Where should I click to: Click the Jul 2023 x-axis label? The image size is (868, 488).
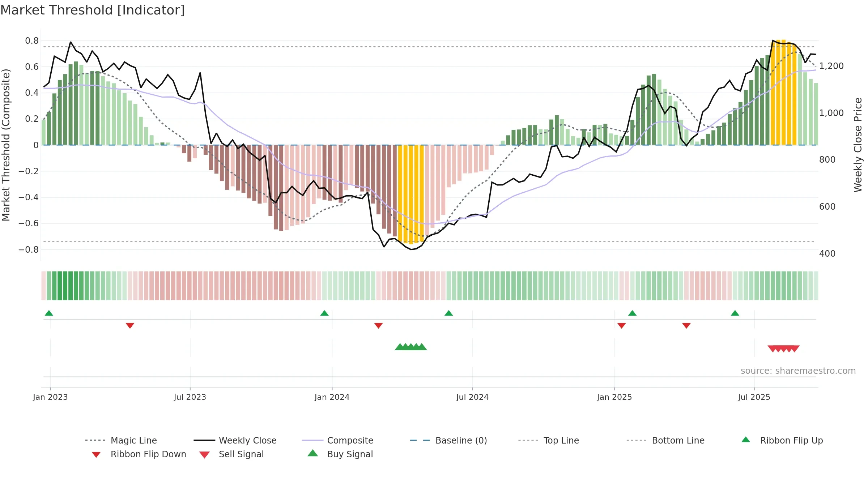pyautogui.click(x=190, y=397)
